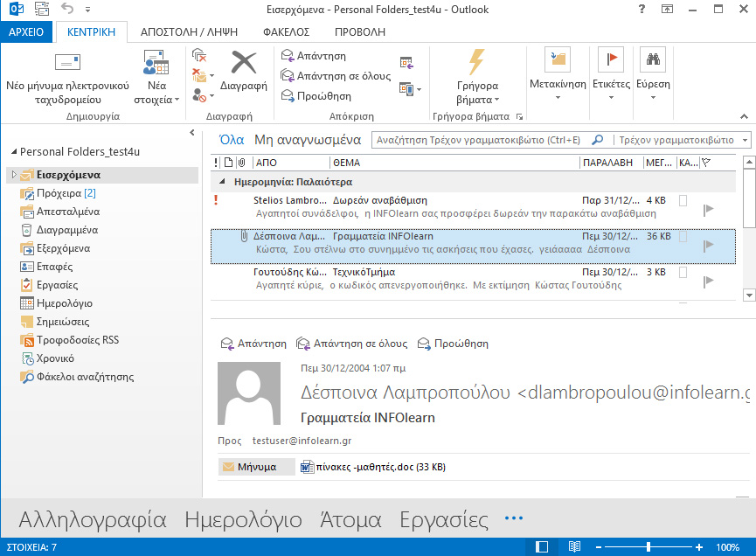Sort by the item-type page icon column header
This screenshot has height=556, width=756.
(228, 163)
